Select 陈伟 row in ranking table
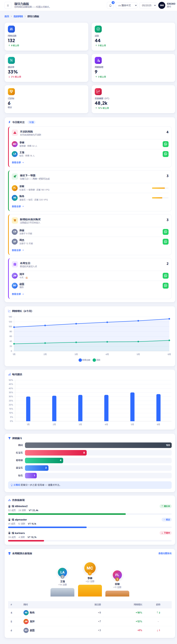 (x=90, y=613)
